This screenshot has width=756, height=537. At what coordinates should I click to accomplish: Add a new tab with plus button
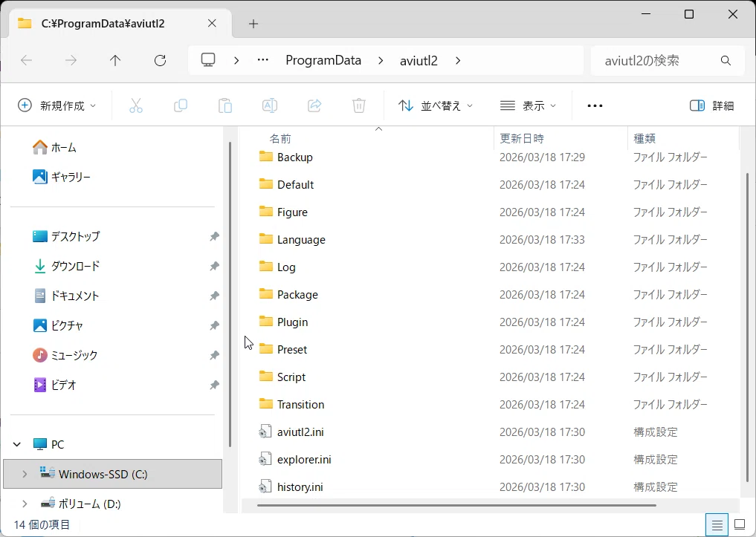[x=253, y=24]
